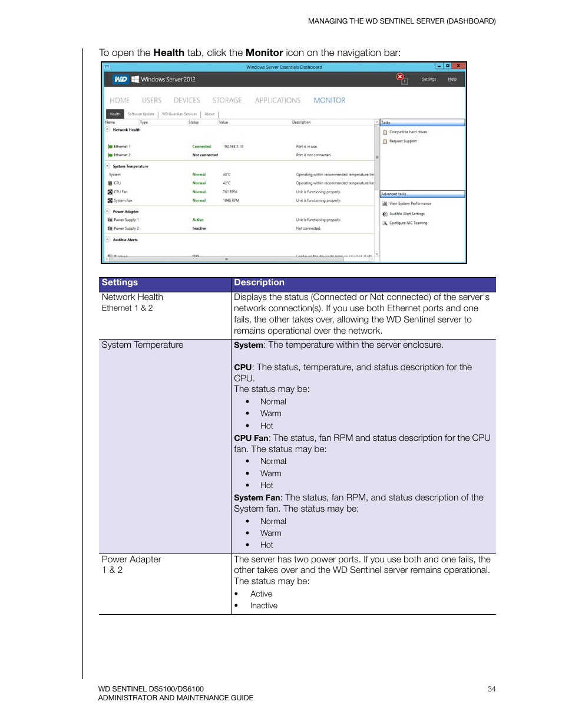Image resolution: width=562 pixels, height=728 pixels.
Task: Click the Ethernet 2 port icon
Action: tap(110, 155)
